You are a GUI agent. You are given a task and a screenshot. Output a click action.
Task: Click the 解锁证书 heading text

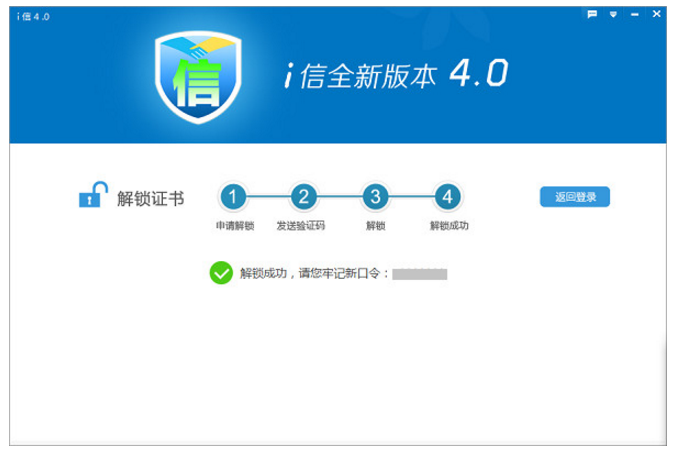(x=150, y=199)
